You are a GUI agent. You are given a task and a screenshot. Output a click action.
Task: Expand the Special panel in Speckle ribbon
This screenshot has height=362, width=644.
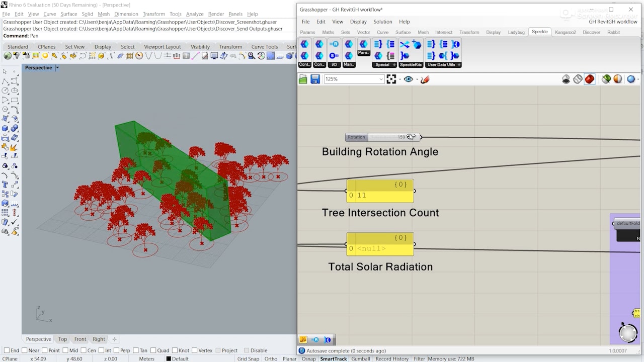tap(394, 65)
